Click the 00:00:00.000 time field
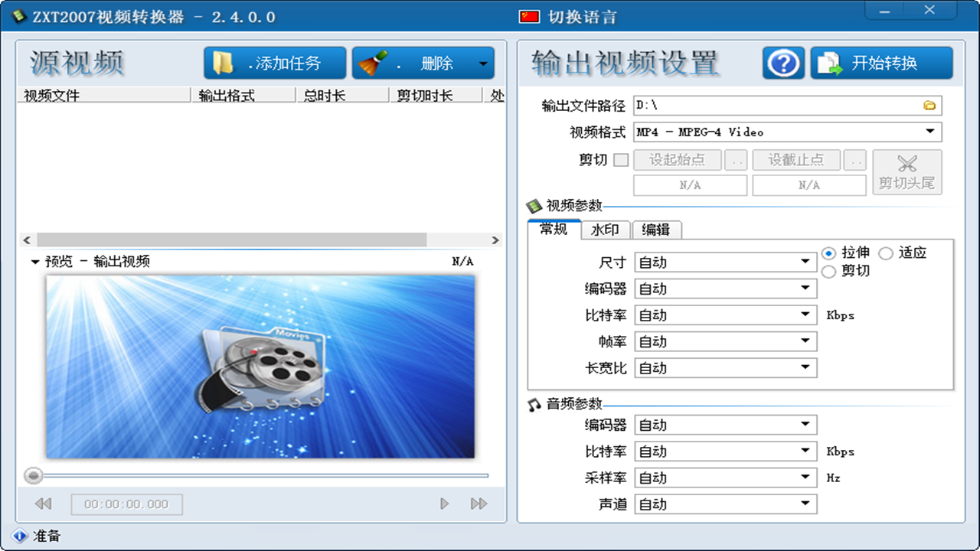The image size is (980, 551). [x=126, y=504]
